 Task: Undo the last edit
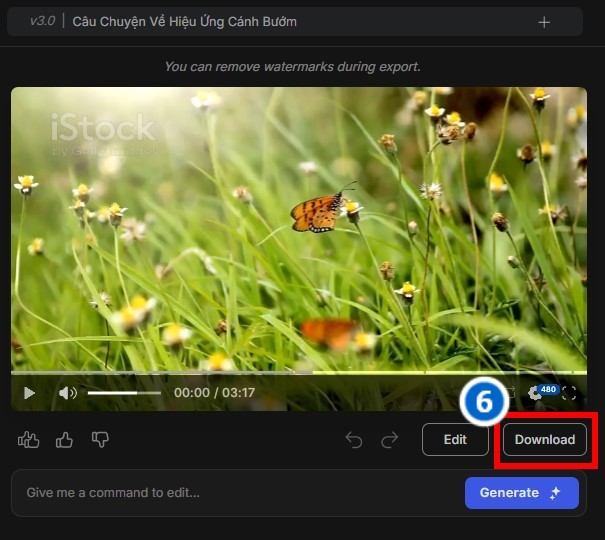click(x=354, y=440)
